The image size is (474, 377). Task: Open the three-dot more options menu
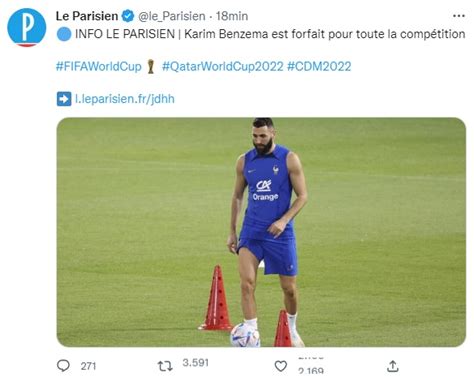459,16
